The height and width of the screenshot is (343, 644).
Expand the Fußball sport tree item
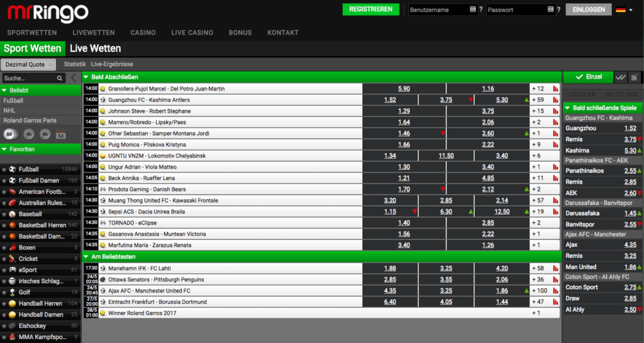(x=4, y=169)
